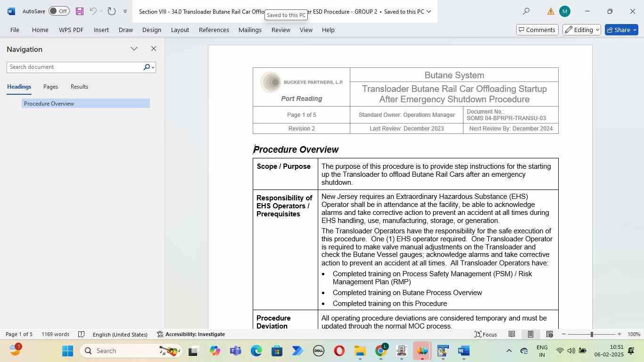Select Print Layout view icon
Screen dimensions: 644x362
tap(530, 334)
